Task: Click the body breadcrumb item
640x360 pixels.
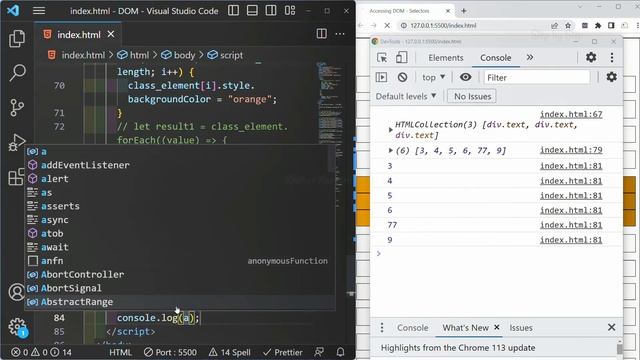Action: 184,55
